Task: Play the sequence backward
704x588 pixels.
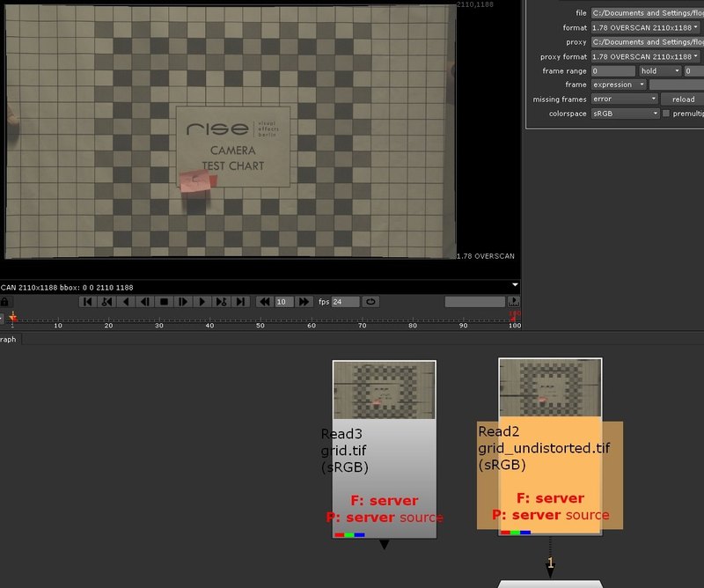Action: [126, 302]
